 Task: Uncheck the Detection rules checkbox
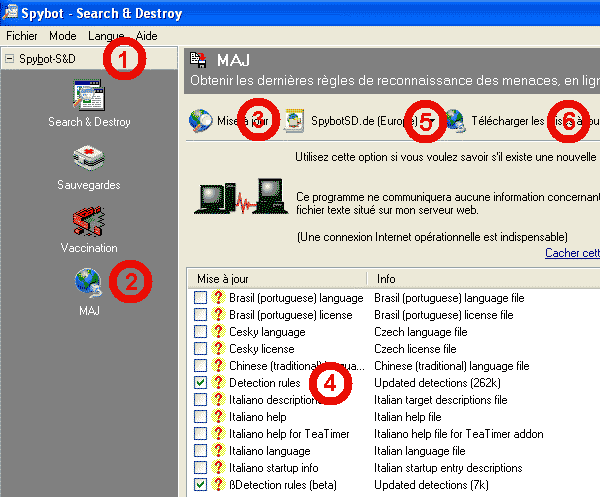click(201, 382)
